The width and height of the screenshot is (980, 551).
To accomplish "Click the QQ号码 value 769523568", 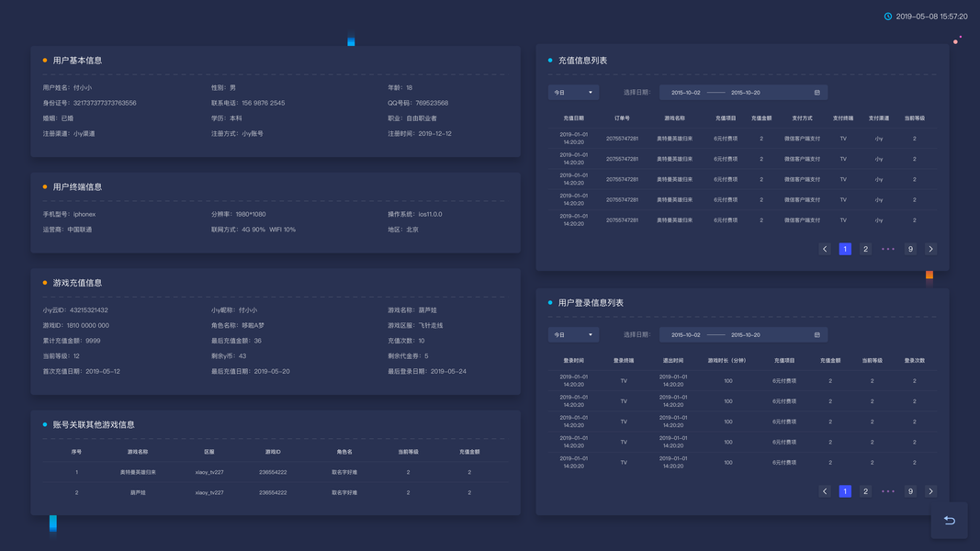I will [x=432, y=103].
